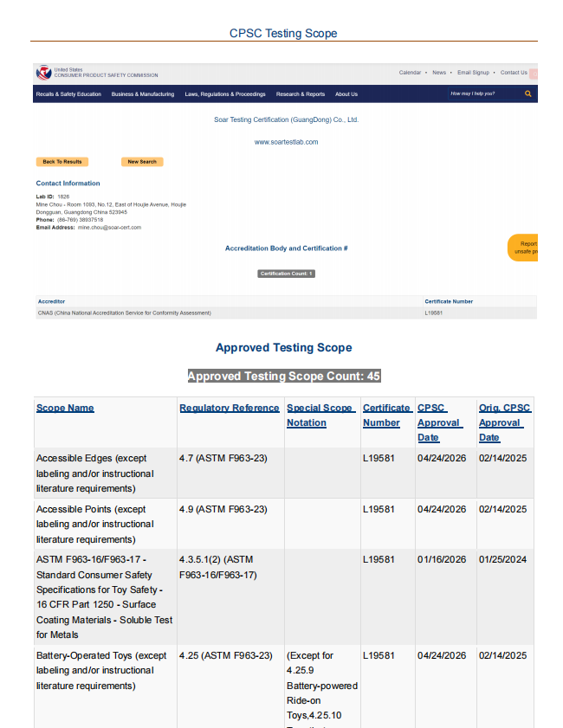This screenshot has height=728, width=563.
Task: Sort by Special Scope Notation header
Action: click(x=321, y=416)
